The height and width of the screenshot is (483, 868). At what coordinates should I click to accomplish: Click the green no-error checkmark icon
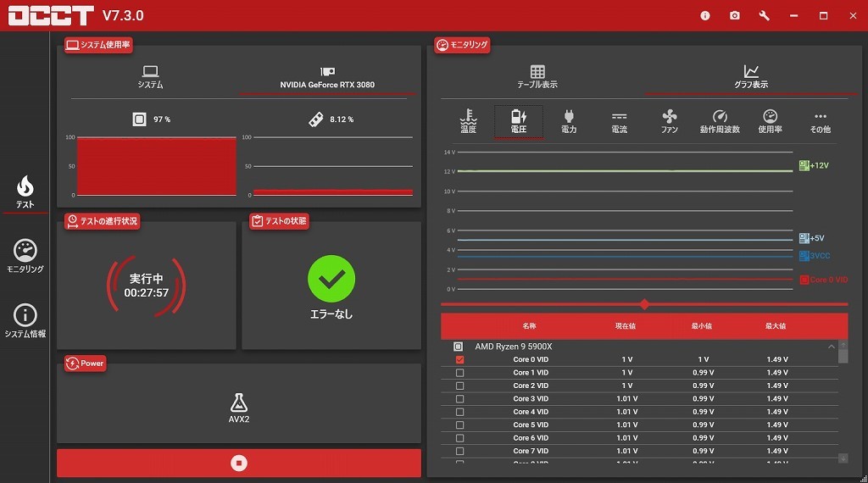(331, 279)
